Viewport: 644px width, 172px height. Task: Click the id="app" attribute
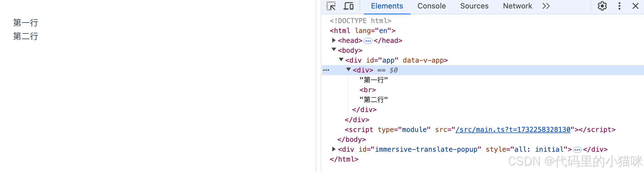(382, 60)
